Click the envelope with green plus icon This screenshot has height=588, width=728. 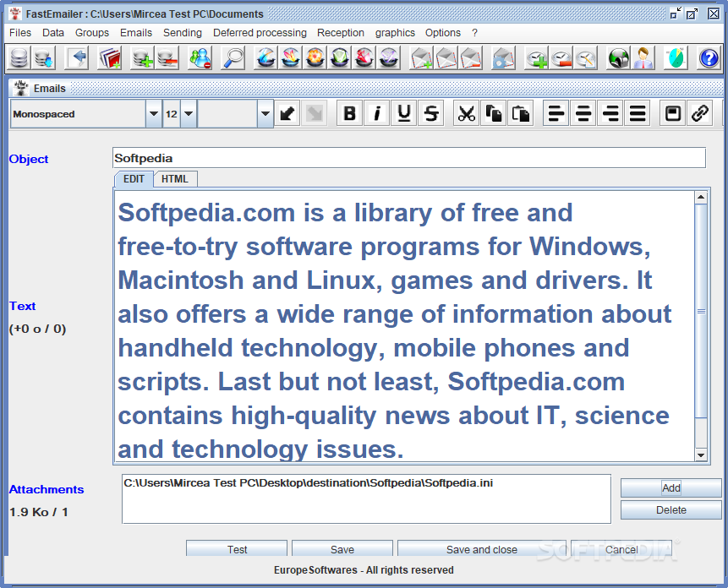422,58
